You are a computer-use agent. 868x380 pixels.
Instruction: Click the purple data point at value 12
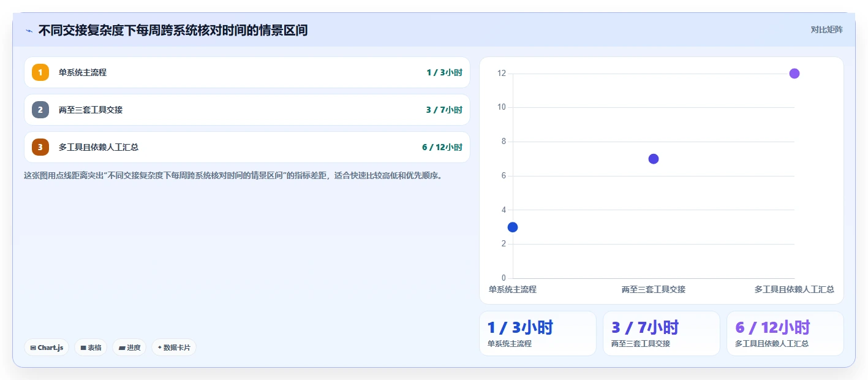794,74
